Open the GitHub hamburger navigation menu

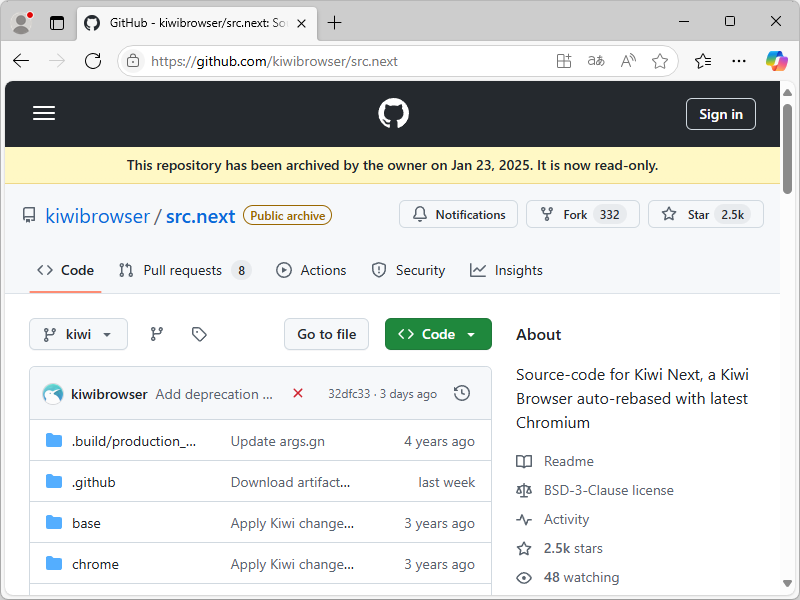(x=44, y=113)
